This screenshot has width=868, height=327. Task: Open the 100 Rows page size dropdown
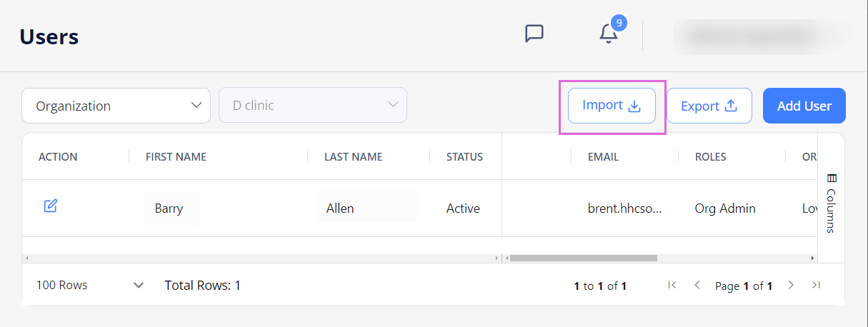pos(90,285)
